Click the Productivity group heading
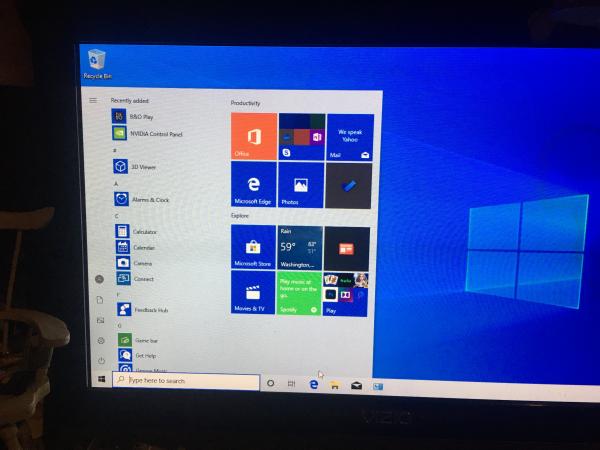 tap(245, 103)
